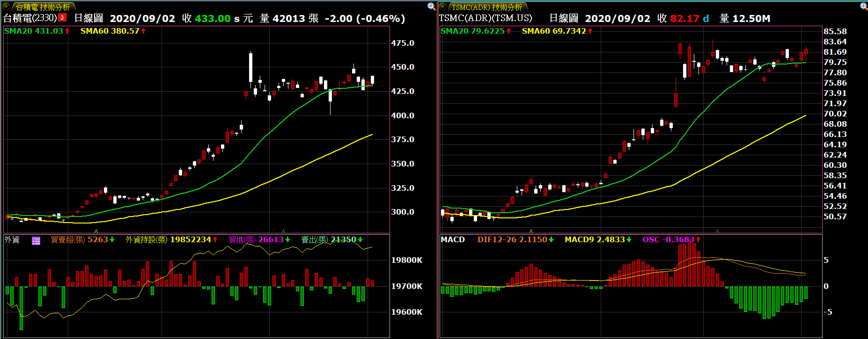The width and height of the screenshot is (868, 339).
Task: Click SMA60 380.57 indicator label
Action: [x=113, y=31]
